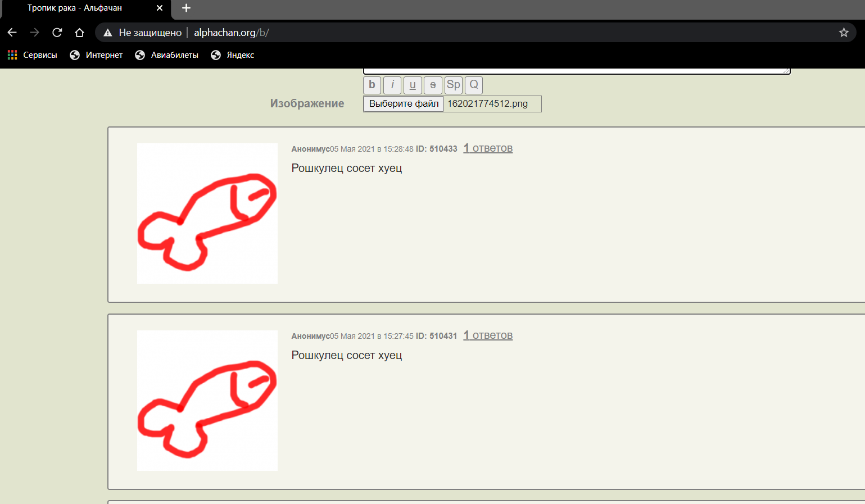The height and width of the screenshot is (504, 865).
Task: Reload the current page
Action: coord(57,33)
